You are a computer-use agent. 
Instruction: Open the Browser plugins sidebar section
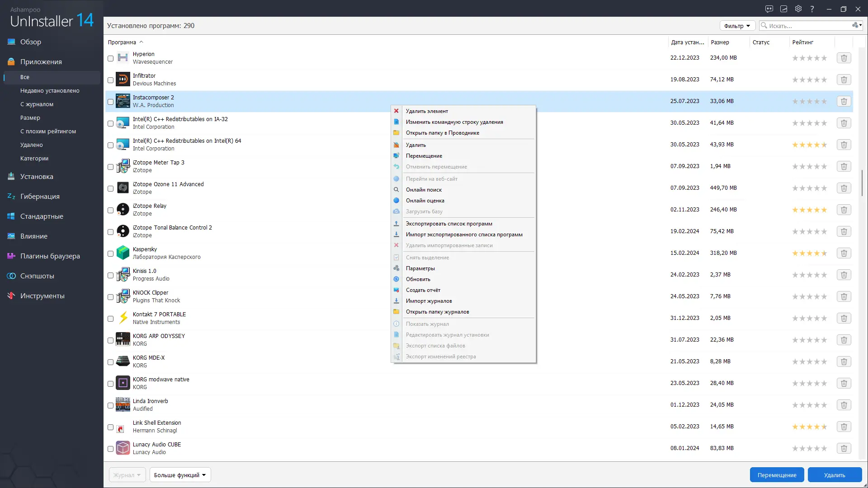pyautogui.click(x=50, y=256)
